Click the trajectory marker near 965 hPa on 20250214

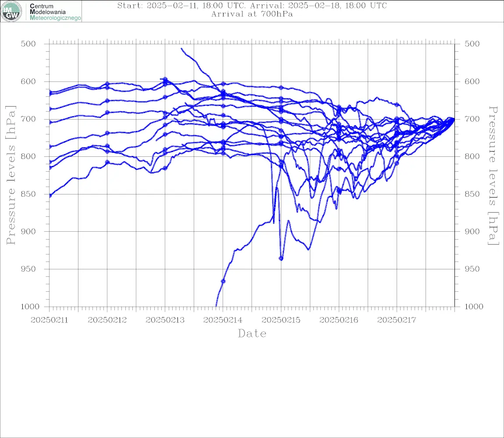point(223,281)
